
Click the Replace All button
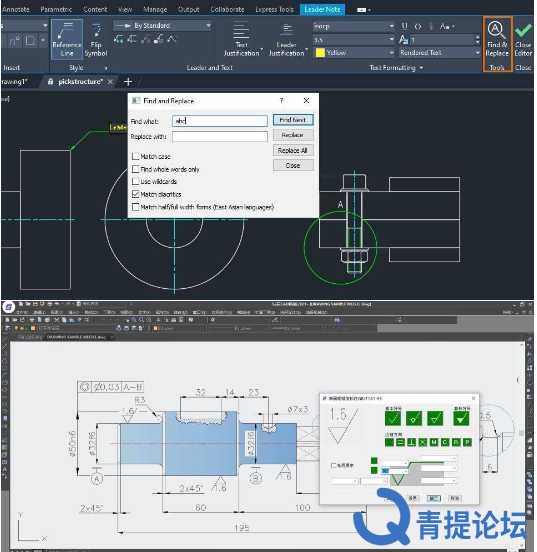click(x=293, y=150)
